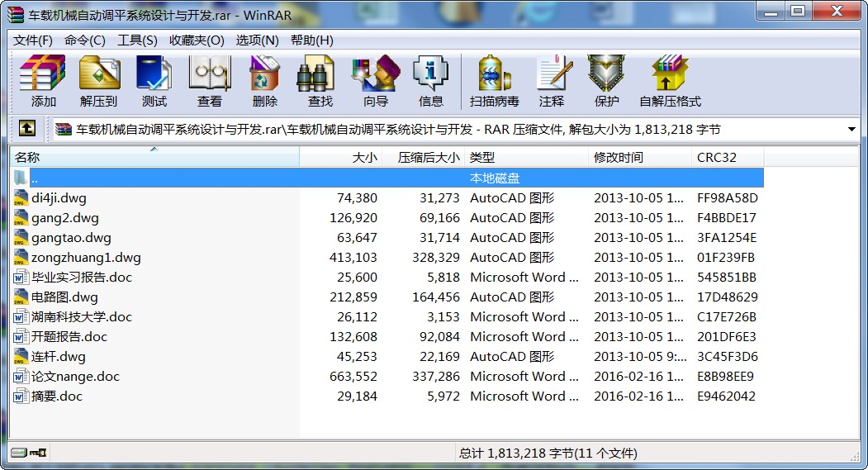Select the zongzhuang1.dwg file name
This screenshot has width=868, height=470.
(86, 258)
